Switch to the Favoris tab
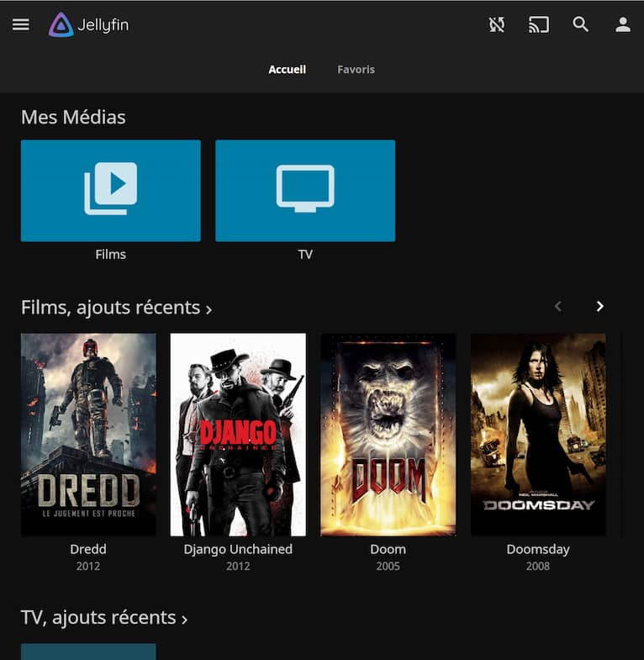This screenshot has height=660, width=644. [356, 70]
